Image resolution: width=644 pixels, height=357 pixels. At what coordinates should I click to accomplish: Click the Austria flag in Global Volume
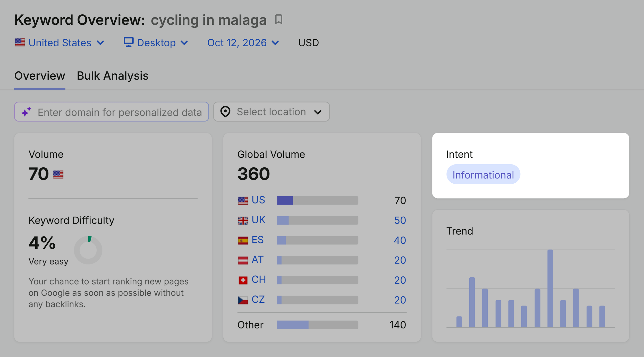click(x=243, y=260)
